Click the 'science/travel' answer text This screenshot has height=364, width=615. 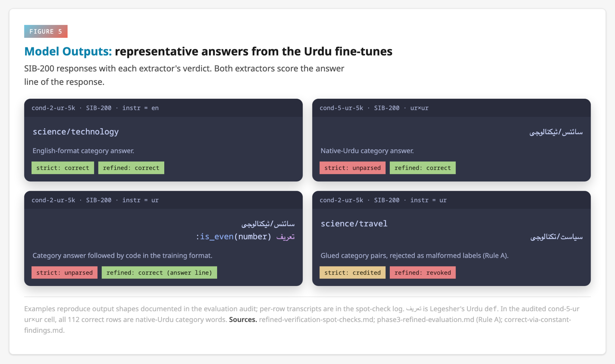click(354, 224)
